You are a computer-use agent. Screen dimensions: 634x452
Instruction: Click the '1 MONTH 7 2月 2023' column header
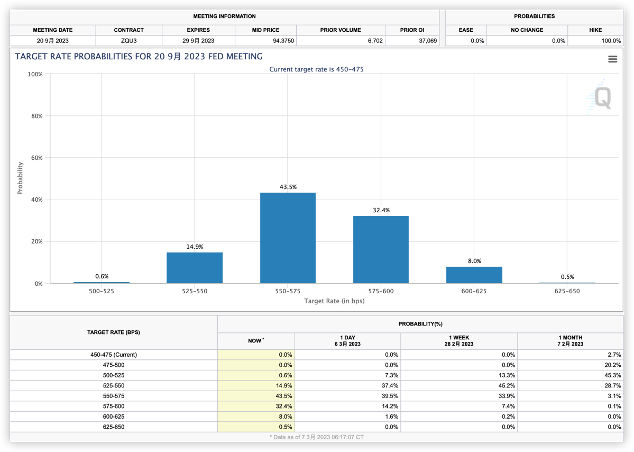tap(570, 341)
